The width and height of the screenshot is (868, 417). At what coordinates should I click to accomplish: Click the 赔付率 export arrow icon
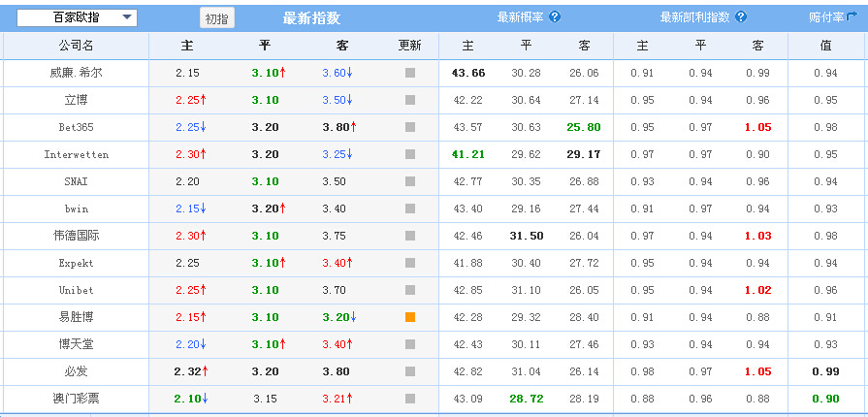tap(852, 17)
